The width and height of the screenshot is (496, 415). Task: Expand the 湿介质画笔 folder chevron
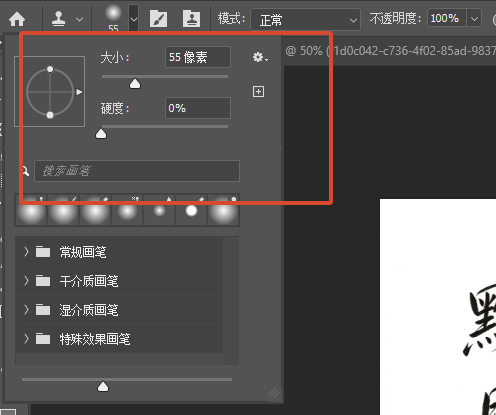click(26, 310)
